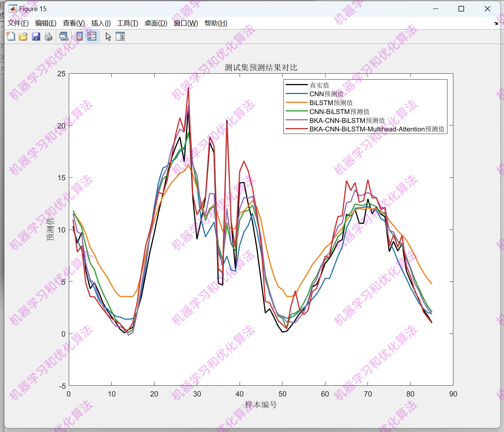Click y-axis tick label 15
The width and height of the screenshot is (504, 432).
[61, 178]
